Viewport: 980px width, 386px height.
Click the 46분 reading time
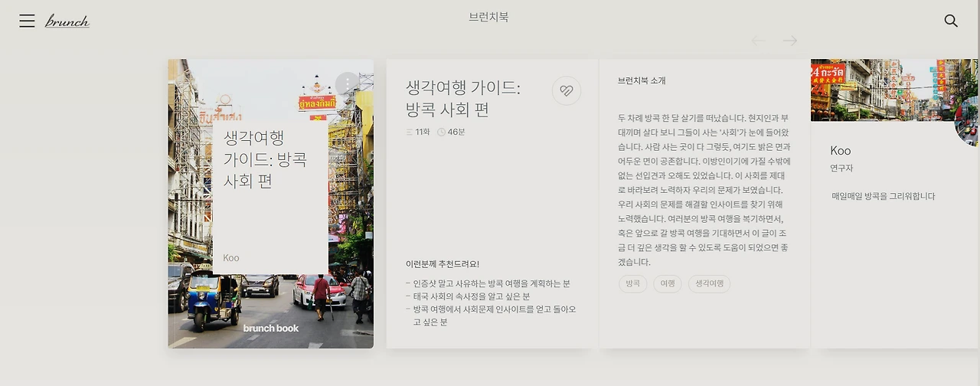[451, 132]
